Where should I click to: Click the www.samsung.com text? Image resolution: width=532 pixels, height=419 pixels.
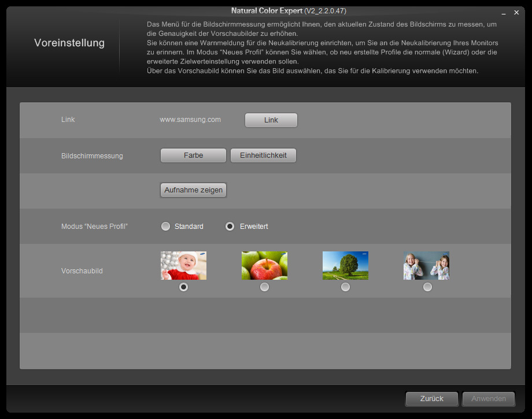point(190,120)
